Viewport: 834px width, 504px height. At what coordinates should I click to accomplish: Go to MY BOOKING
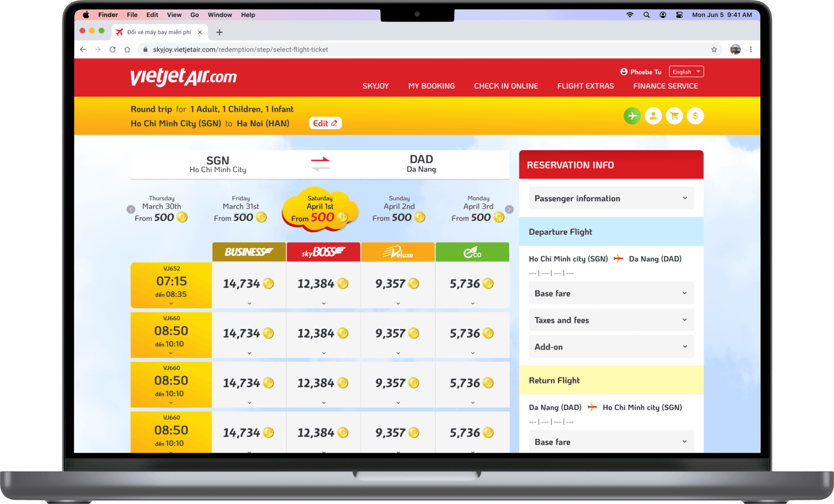pyautogui.click(x=432, y=86)
